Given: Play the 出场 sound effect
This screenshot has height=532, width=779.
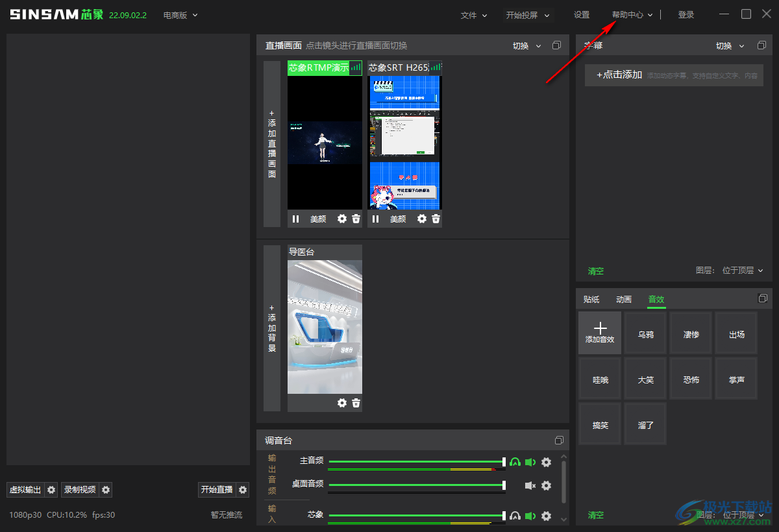Looking at the screenshot, I should point(736,333).
